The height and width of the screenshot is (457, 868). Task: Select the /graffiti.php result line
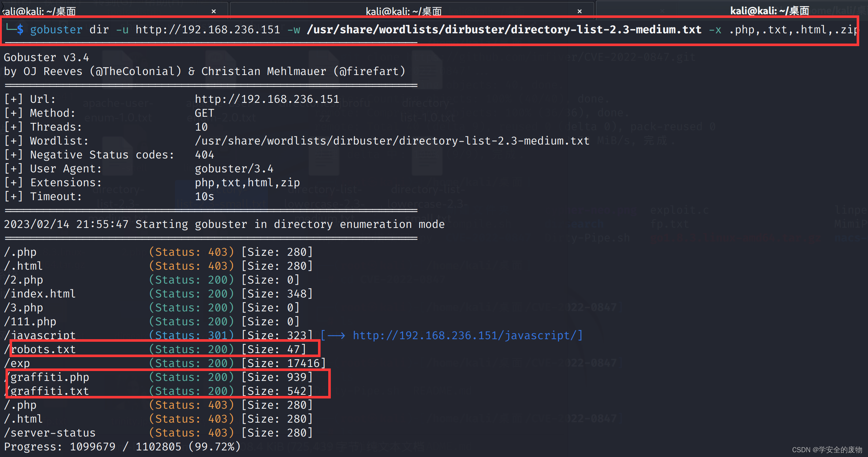(x=158, y=377)
